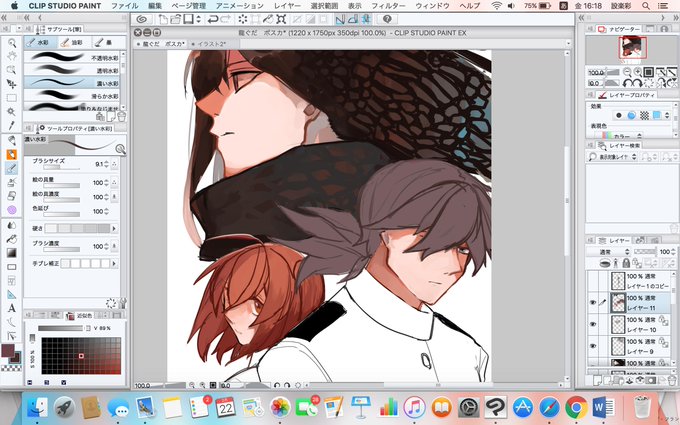Click Save icon in command bar
Image resolution: width=680 pixels, height=425 pixels.
(188, 19)
